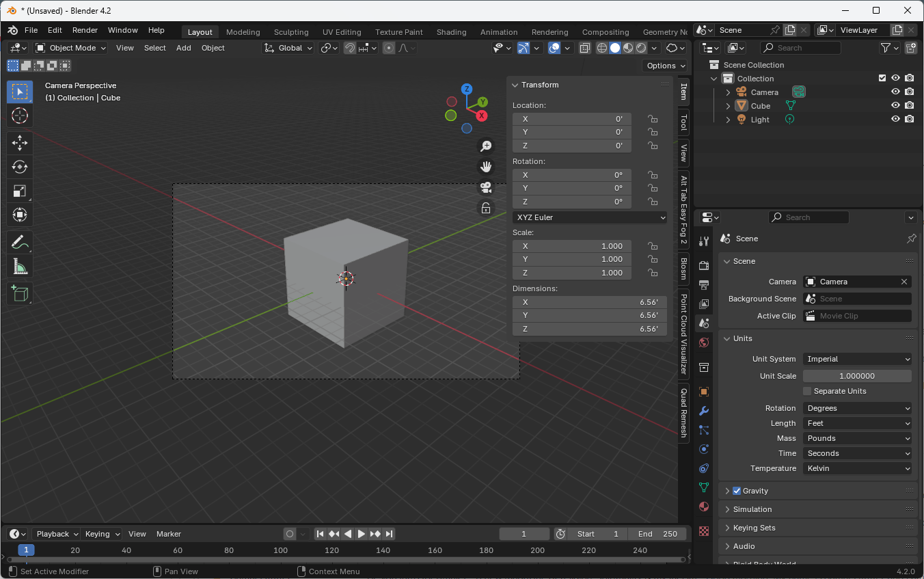Choose the Move tool in toolbar
924x579 pixels.
(x=20, y=143)
